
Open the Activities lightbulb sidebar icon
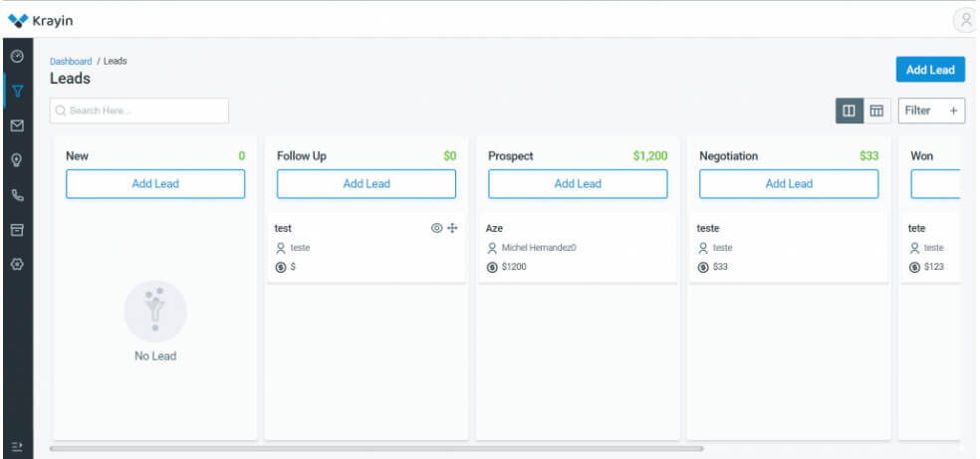[18, 160]
